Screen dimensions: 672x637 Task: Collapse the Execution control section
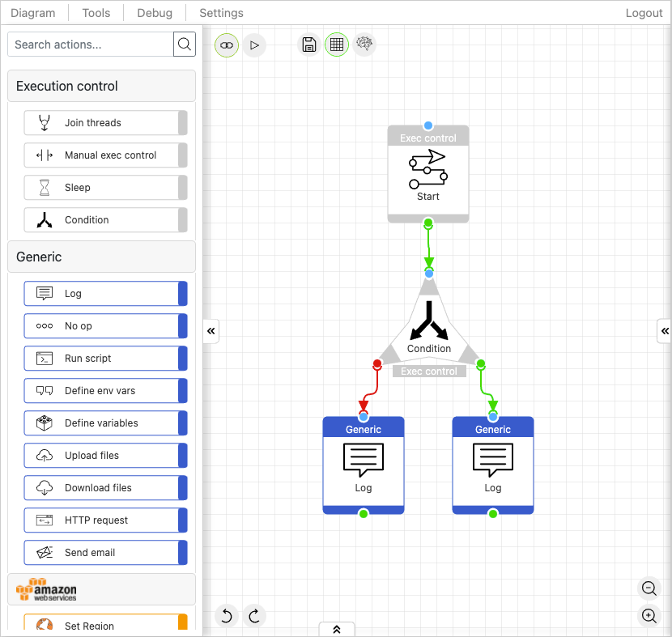(x=101, y=86)
